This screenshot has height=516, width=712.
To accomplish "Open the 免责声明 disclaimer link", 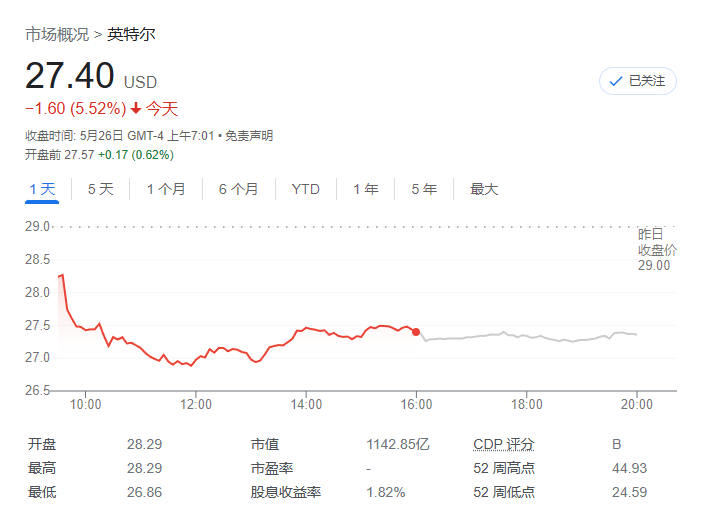I will [x=248, y=136].
